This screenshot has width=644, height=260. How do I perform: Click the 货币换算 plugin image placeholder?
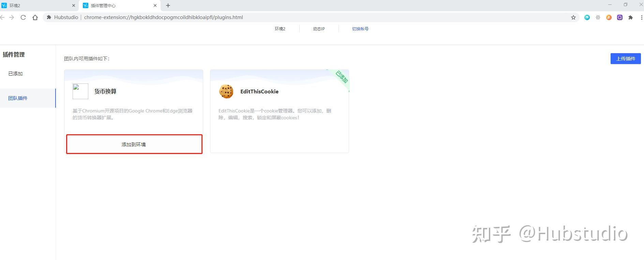coord(80,91)
